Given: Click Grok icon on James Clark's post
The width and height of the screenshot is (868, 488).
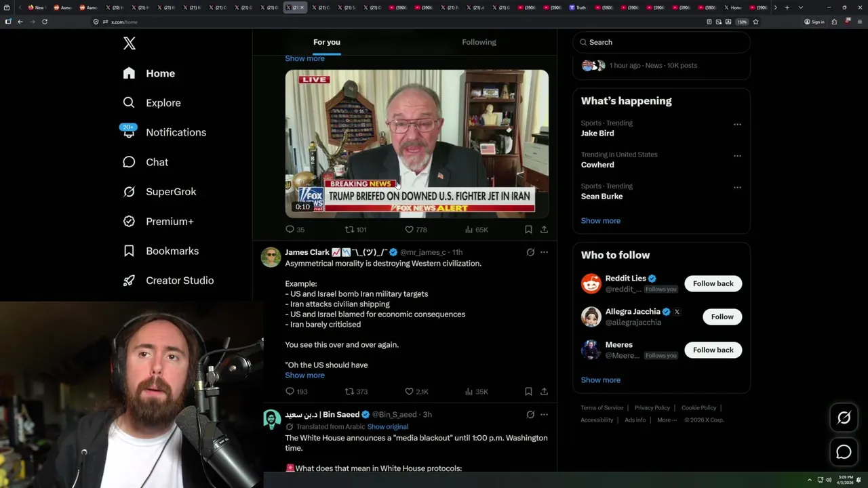Looking at the screenshot, I should click(x=530, y=252).
